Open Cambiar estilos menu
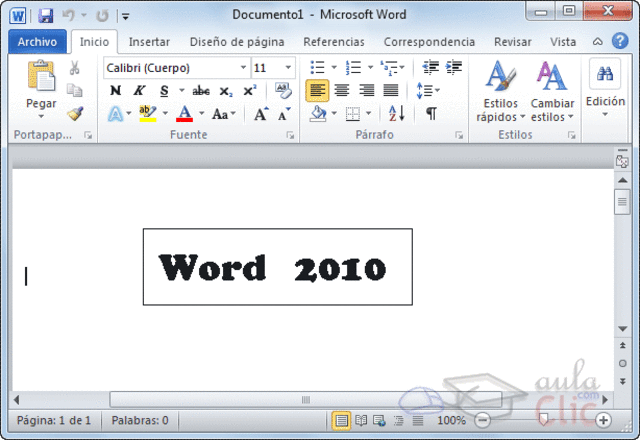640x440 pixels. 552,91
